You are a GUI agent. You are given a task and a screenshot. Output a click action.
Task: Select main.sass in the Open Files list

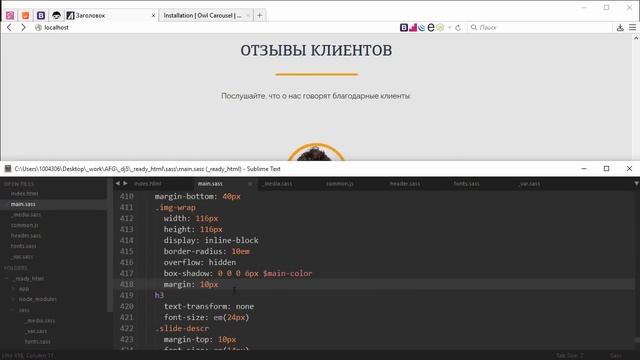tap(23, 204)
